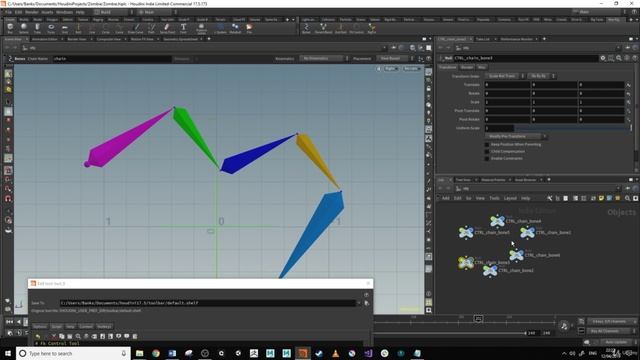Select the L-System shelf tool

[x=220, y=28]
